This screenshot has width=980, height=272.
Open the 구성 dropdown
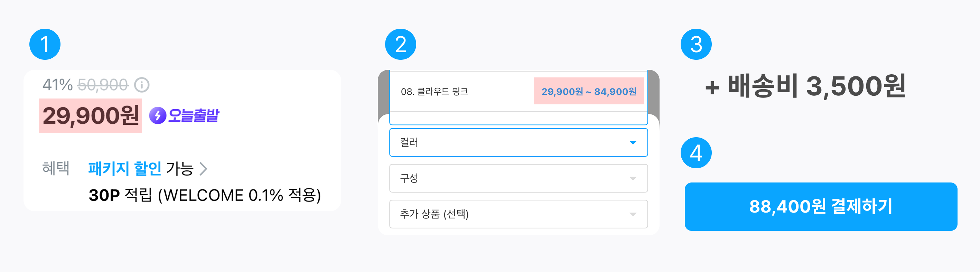(519, 178)
